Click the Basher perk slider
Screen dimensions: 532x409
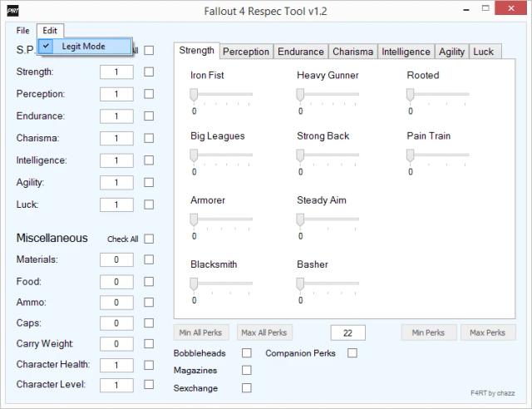click(328, 285)
